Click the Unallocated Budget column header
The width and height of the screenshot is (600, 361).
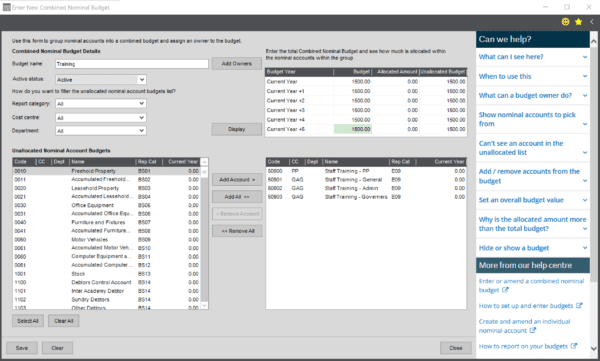click(x=443, y=72)
